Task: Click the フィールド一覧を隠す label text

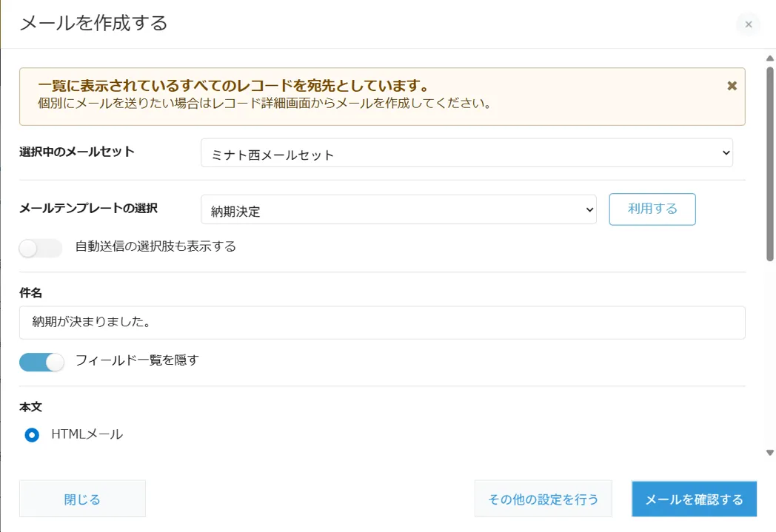Action: 137,360
